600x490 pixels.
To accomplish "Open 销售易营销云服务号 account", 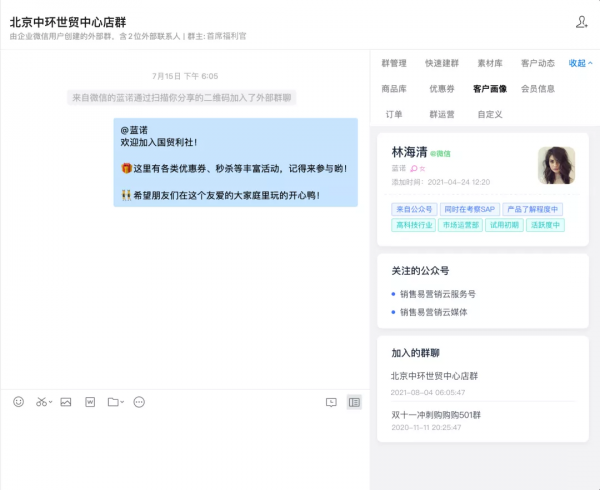I will click(x=438, y=294).
